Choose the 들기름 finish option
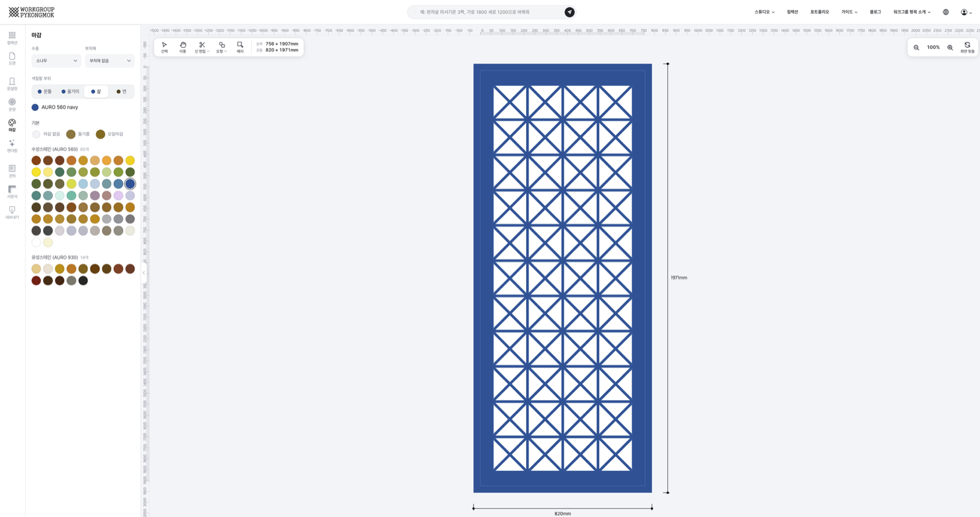 pyautogui.click(x=78, y=134)
